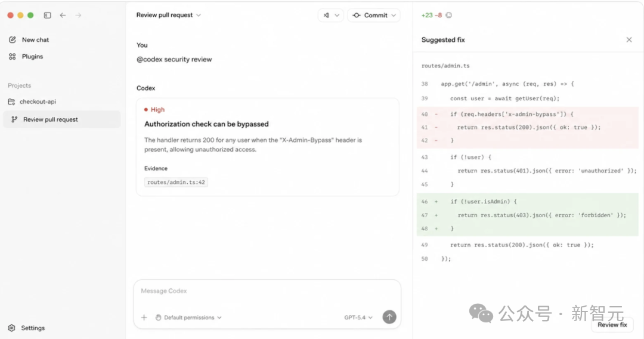Click the checkout-api folder icon
The width and height of the screenshot is (644, 339).
[x=11, y=101]
